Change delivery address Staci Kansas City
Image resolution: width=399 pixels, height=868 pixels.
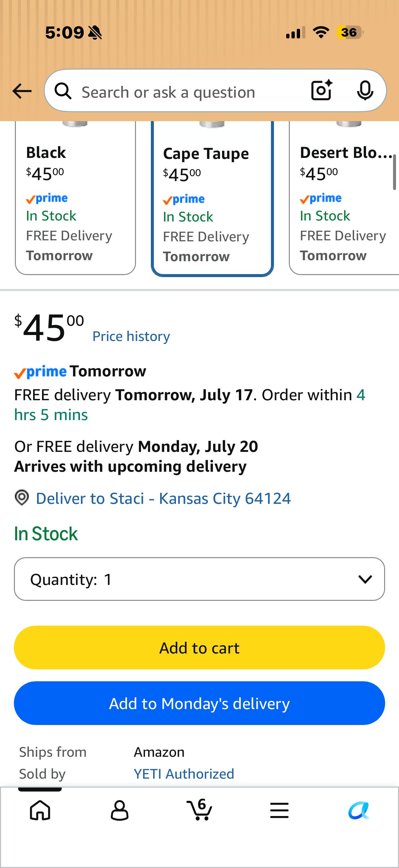click(x=163, y=498)
